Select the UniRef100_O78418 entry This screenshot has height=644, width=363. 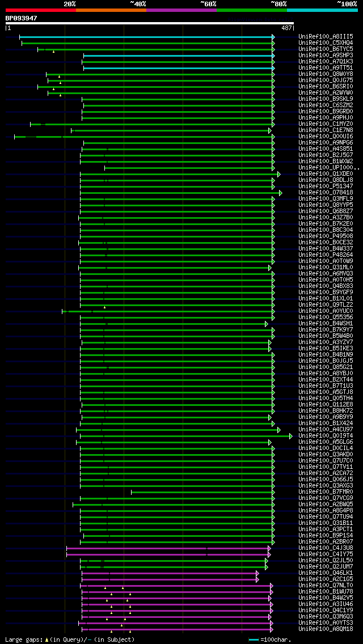tap(326, 193)
